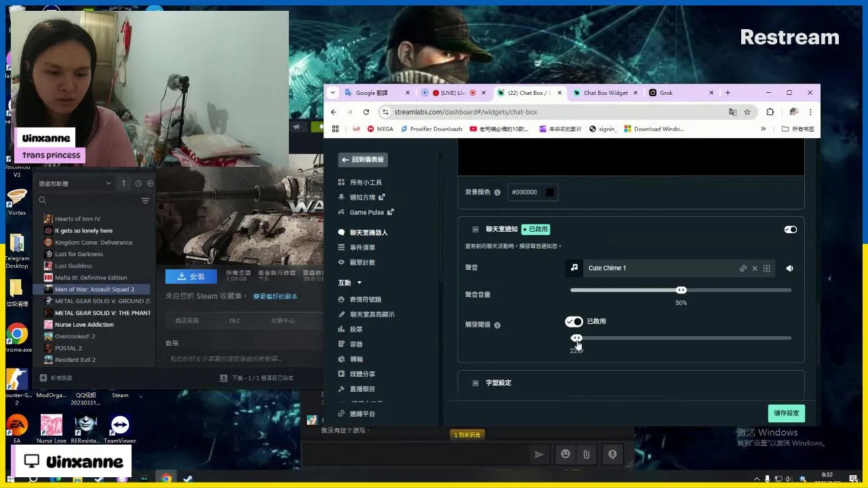Click the emoji button in the chat bar
This screenshot has height=488, width=868.
[x=566, y=454]
